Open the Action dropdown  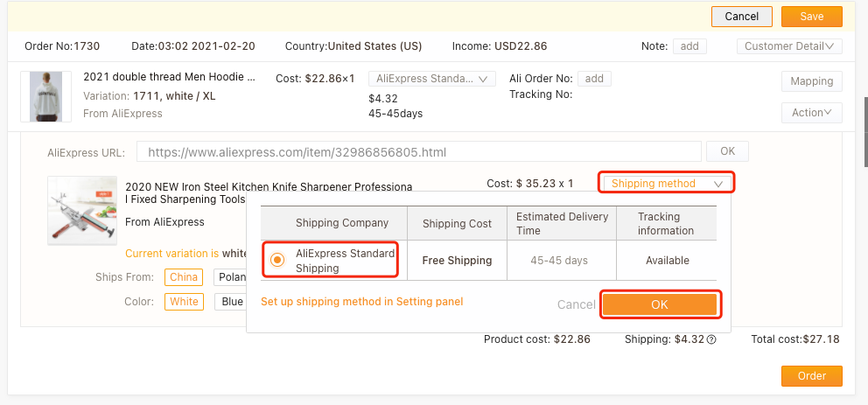pos(811,113)
